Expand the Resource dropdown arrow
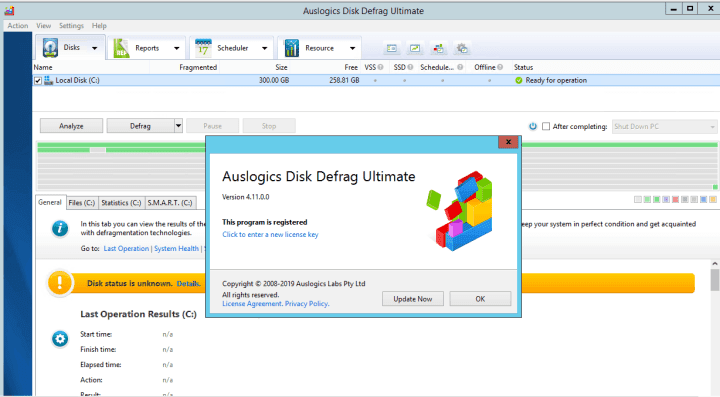Image resolution: width=720 pixels, height=397 pixels. [x=352, y=48]
